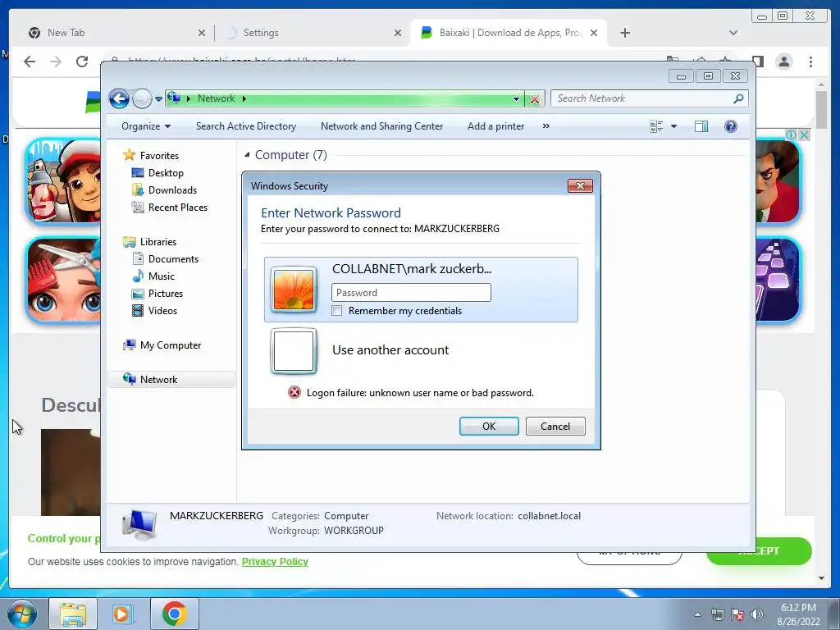
Task: Toggle Chrome side panel icon
Action: click(x=758, y=62)
